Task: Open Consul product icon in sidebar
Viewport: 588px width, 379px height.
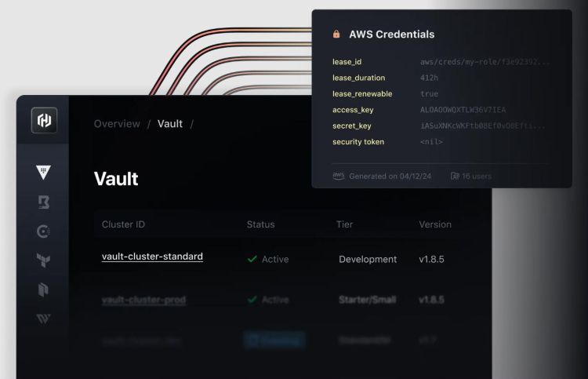Action: click(x=43, y=231)
